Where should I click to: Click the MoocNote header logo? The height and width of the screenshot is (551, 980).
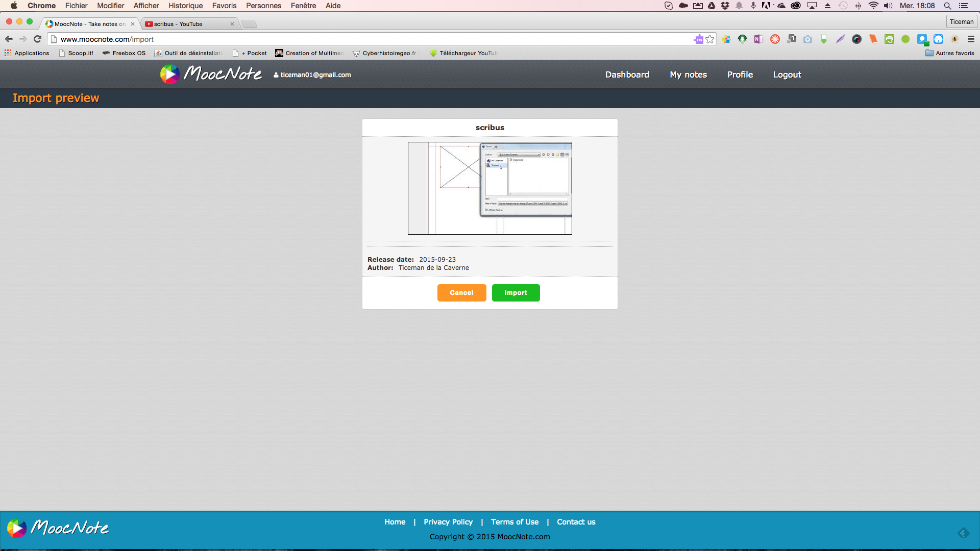(211, 74)
